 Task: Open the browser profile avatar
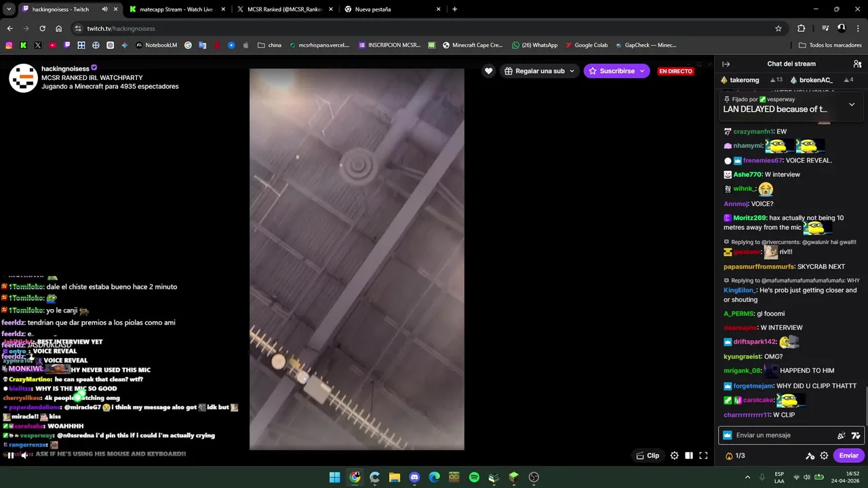point(842,28)
